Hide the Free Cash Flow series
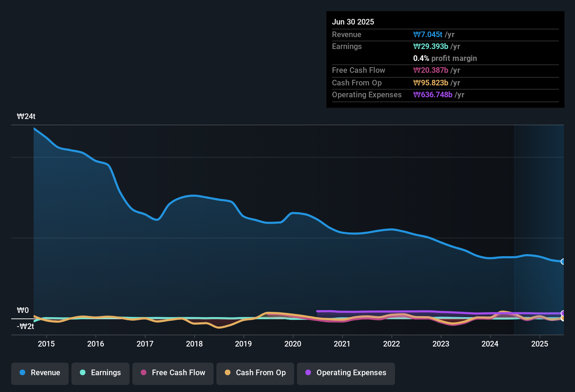Screen dimensions: 575x392 click(173, 373)
